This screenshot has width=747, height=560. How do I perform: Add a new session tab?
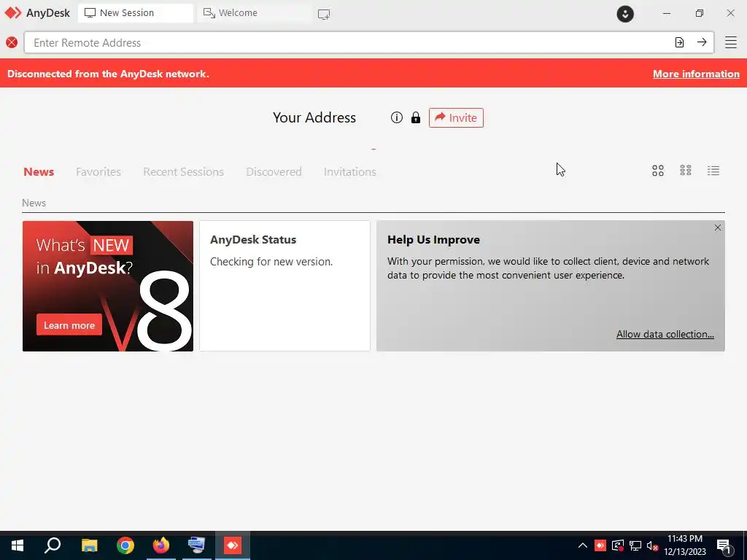click(324, 15)
